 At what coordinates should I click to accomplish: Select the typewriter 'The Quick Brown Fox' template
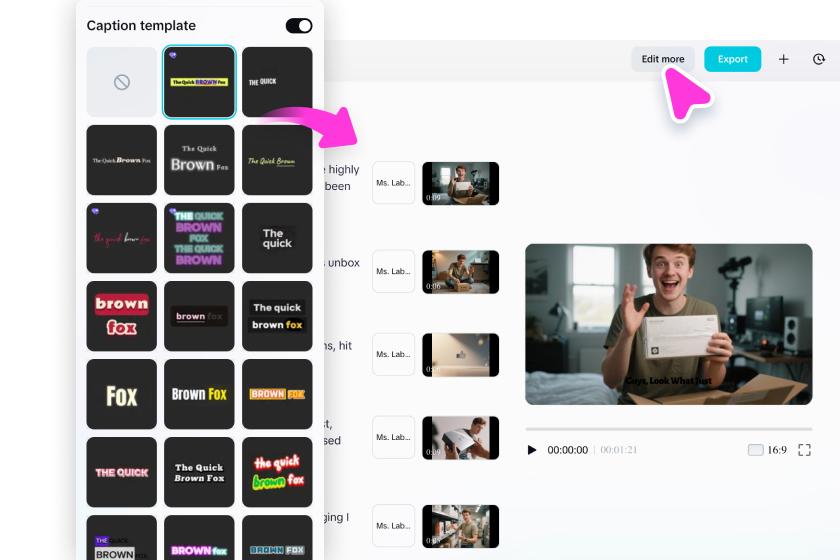coord(199,472)
